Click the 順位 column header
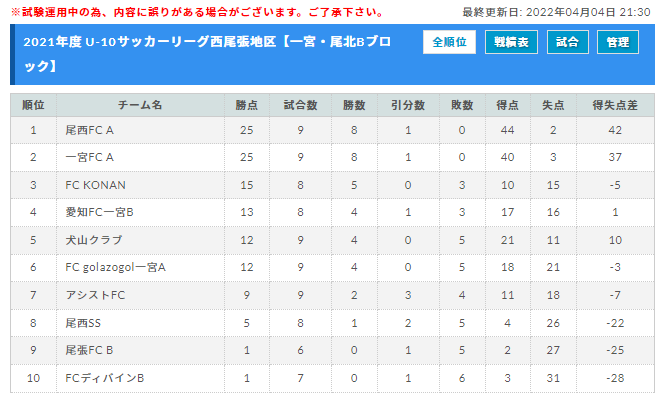Viewport: 661px width, 400px height. point(33,105)
